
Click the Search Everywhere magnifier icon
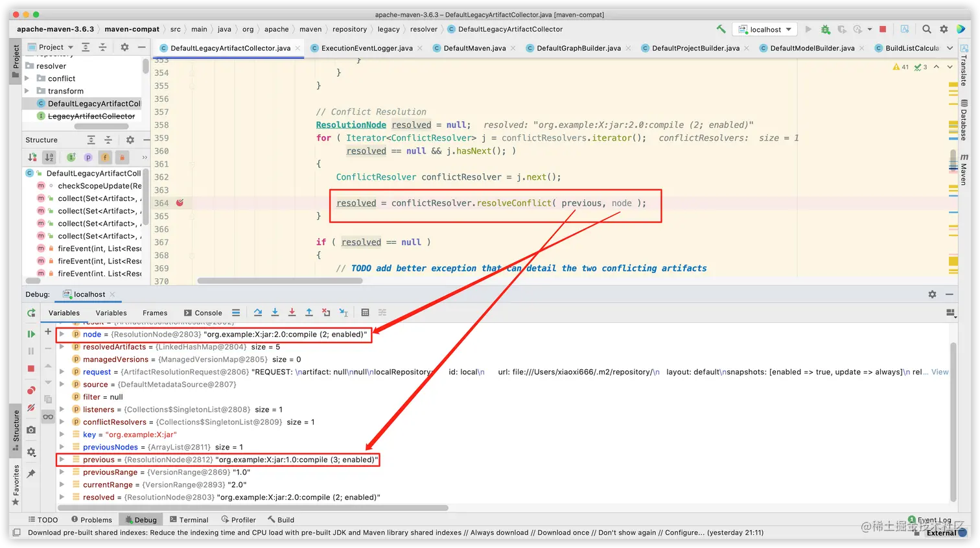927,29
